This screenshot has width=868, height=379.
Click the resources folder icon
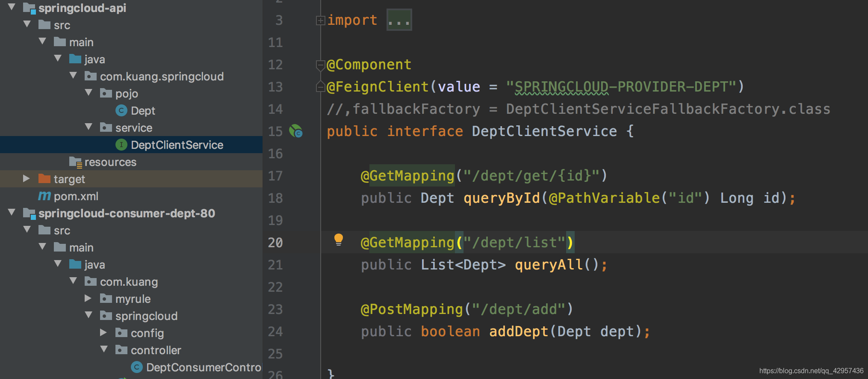(75, 162)
